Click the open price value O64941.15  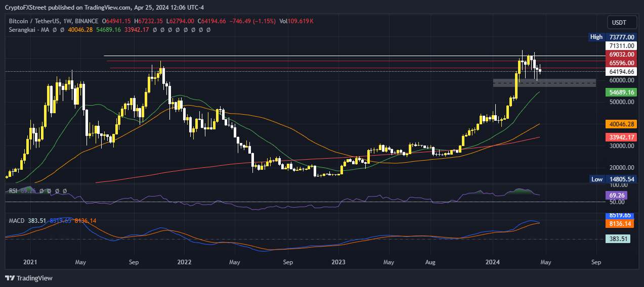pyautogui.click(x=116, y=21)
